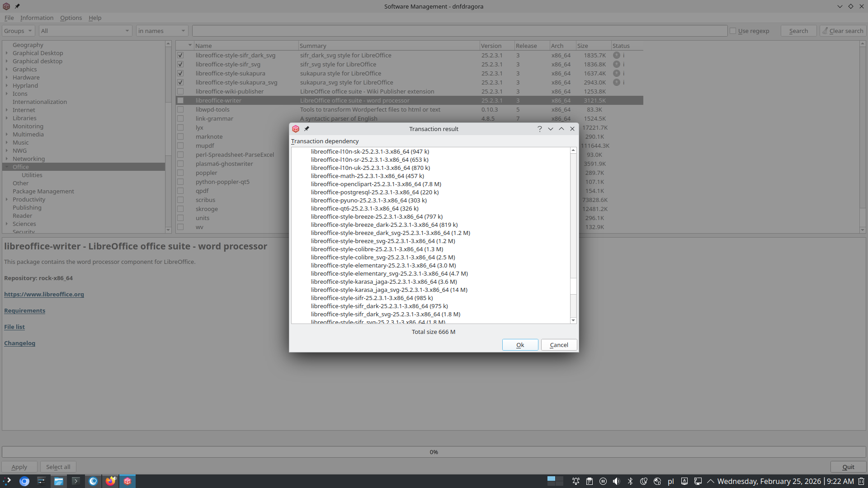Screen dimensions: 868x488
Task: Check the libreoffice-wiki-publisher package checkbox
Action: pos(181,91)
